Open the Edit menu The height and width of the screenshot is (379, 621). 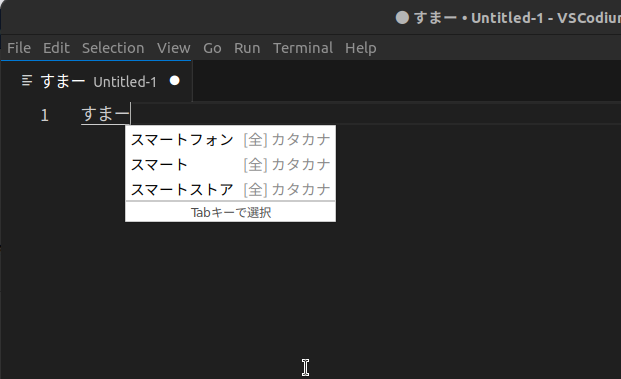(x=56, y=48)
